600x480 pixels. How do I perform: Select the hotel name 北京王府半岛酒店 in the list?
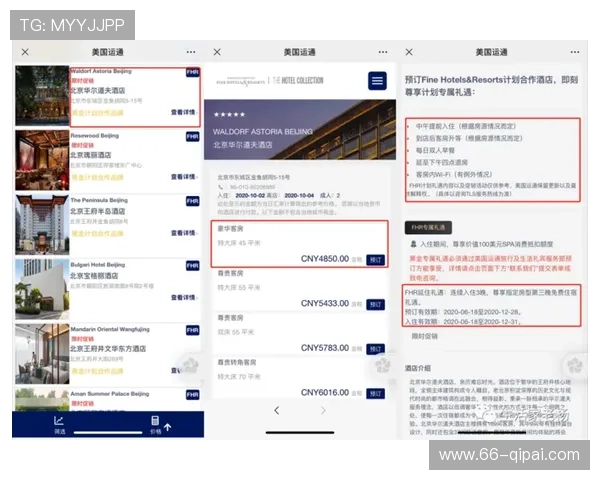click(98, 211)
